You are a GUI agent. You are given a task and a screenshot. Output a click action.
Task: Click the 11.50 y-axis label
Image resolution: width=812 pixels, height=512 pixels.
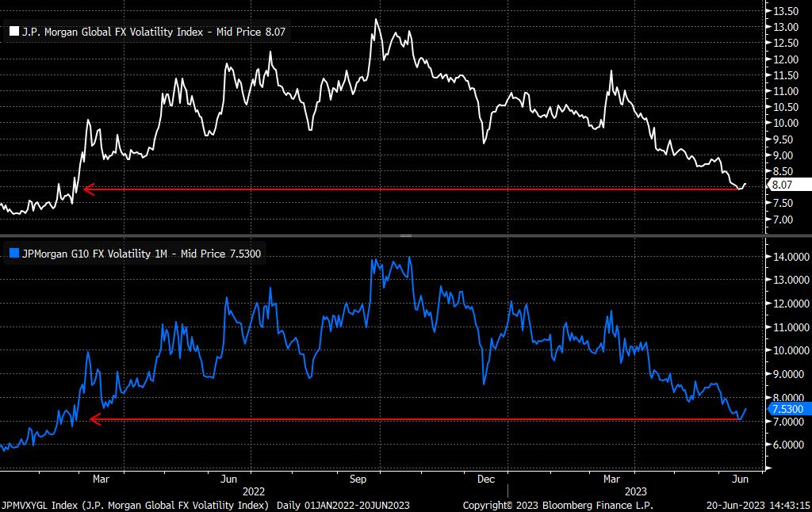coord(786,75)
